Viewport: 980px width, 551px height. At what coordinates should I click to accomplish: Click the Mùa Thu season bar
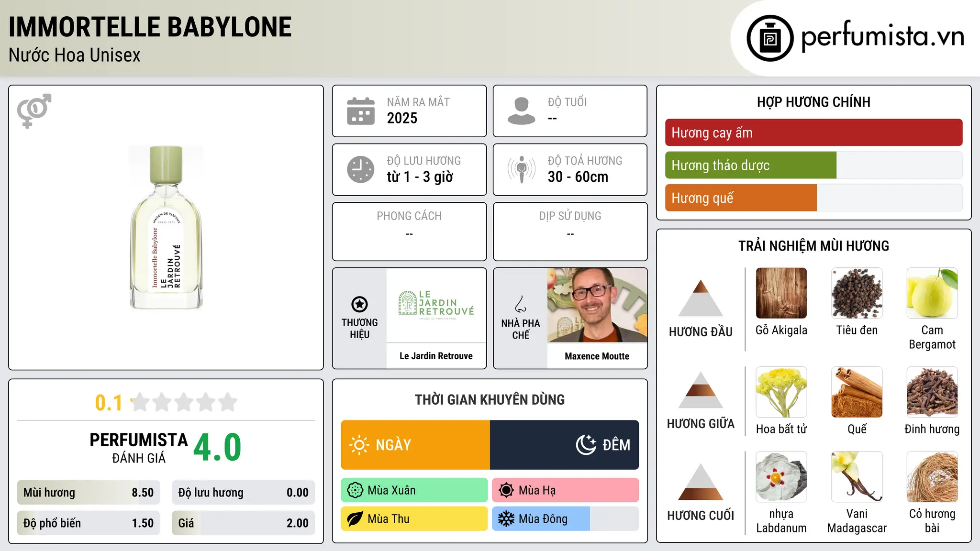click(x=414, y=519)
